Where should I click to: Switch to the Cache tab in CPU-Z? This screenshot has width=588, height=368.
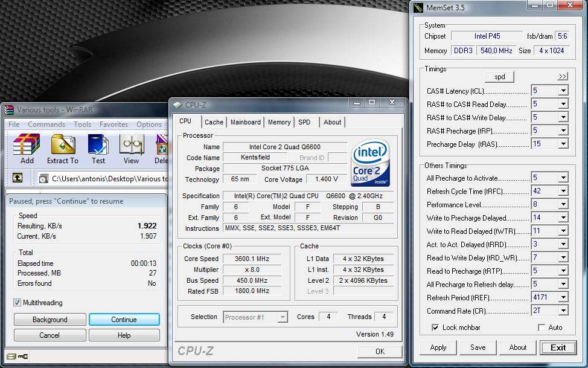pos(214,122)
